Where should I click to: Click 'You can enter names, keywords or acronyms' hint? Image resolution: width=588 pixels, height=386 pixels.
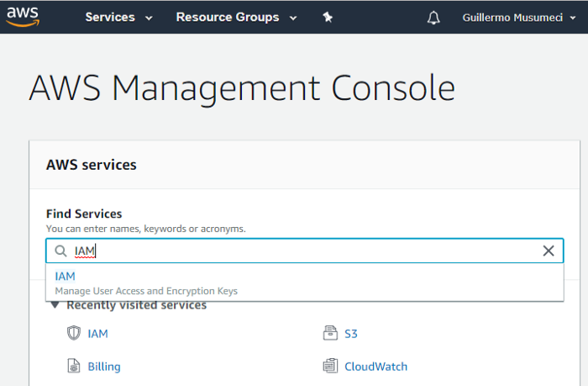click(x=146, y=229)
